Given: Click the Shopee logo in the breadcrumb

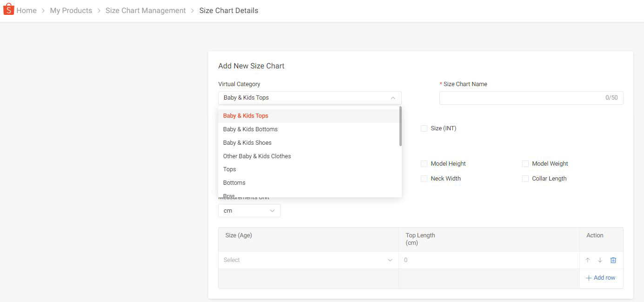Looking at the screenshot, I should tap(7, 9).
